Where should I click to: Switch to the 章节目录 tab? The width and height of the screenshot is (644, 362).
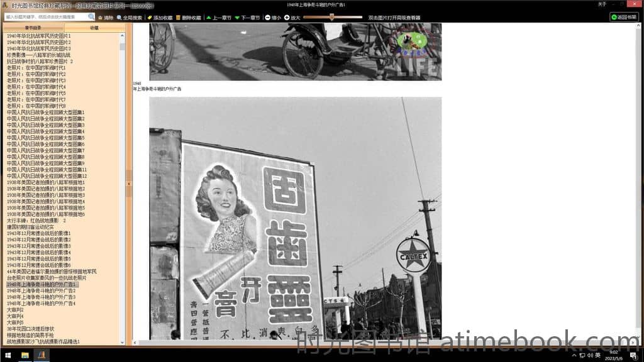tap(33, 28)
